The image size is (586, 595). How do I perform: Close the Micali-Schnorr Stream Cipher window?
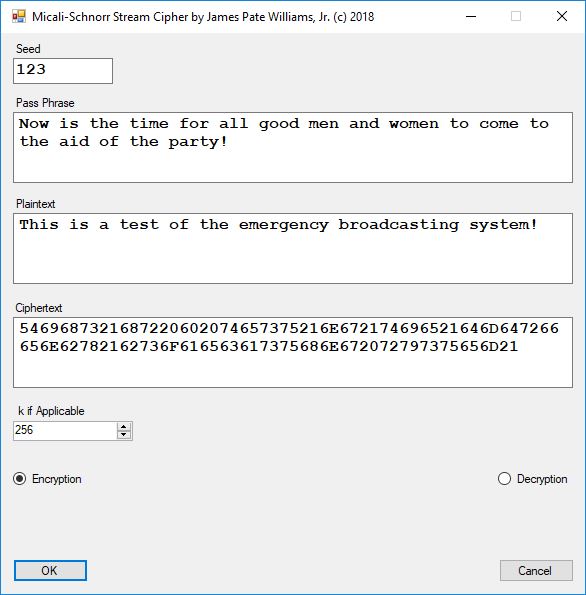[x=562, y=17]
